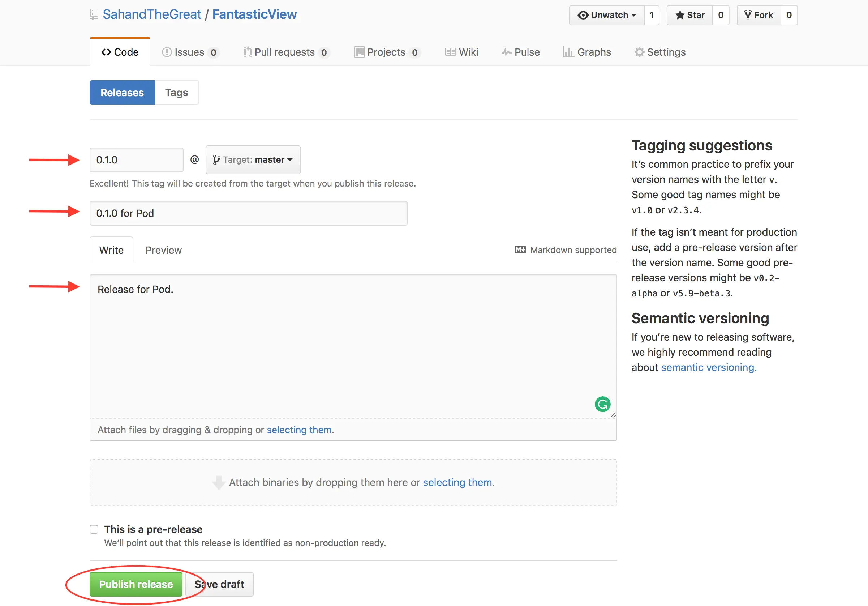
Task: Click the Grammarly icon in description box
Action: pyautogui.click(x=602, y=404)
